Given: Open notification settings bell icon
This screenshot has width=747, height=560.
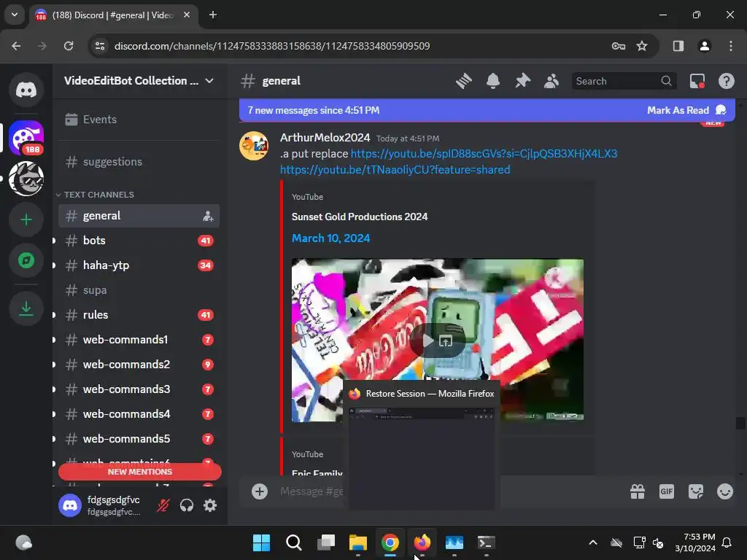Looking at the screenshot, I should 493,81.
